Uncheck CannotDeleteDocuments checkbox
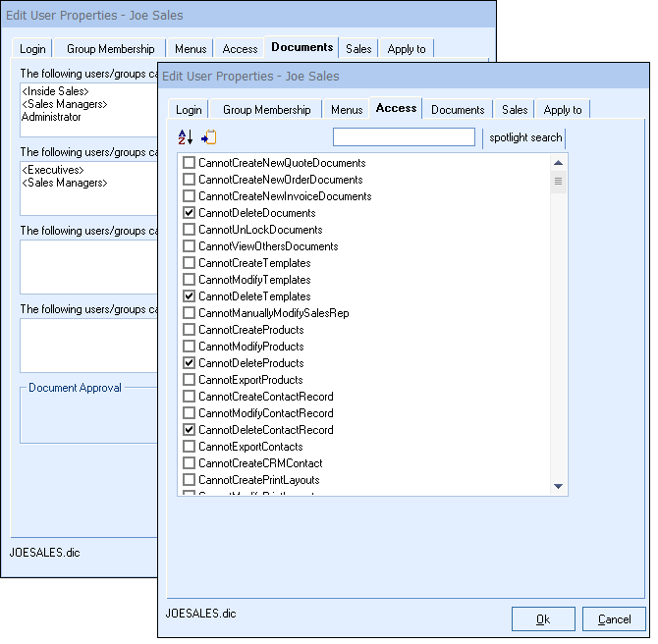This screenshot has height=644, width=658. [x=190, y=213]
